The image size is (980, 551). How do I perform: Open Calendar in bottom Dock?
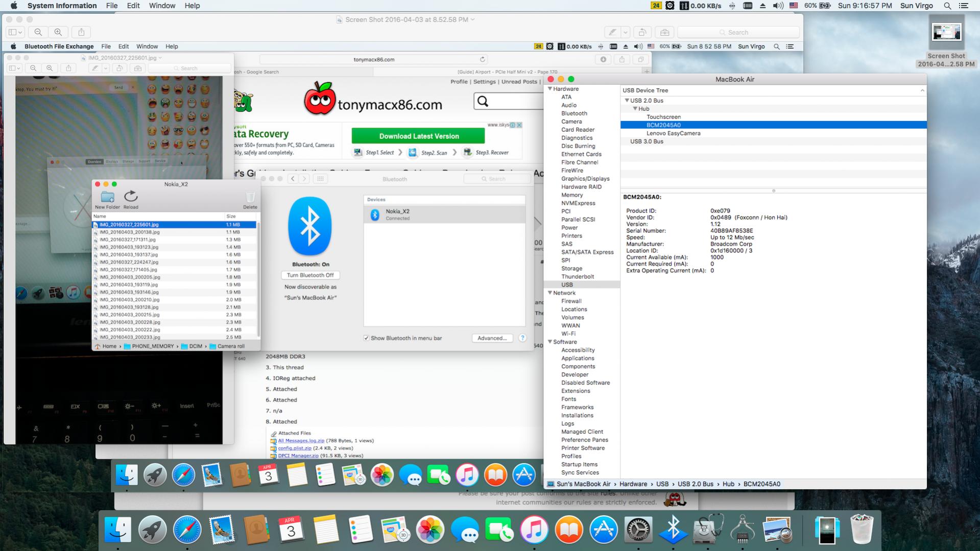coord(291,530)
